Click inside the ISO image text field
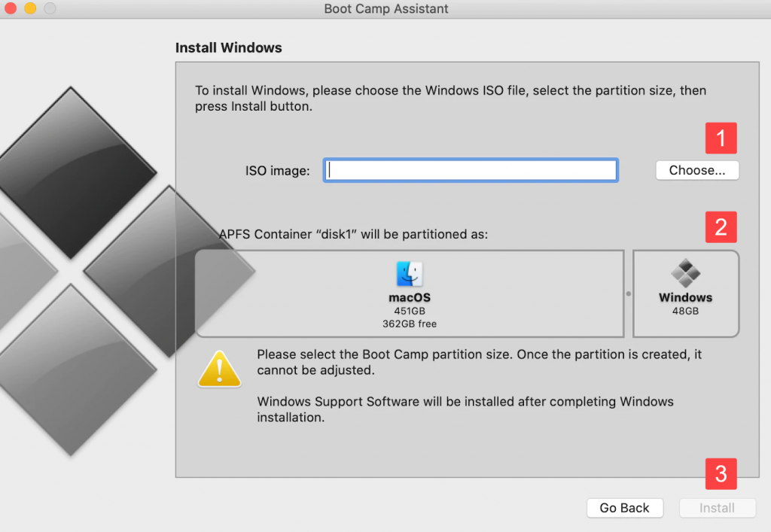 coord(471,170)
